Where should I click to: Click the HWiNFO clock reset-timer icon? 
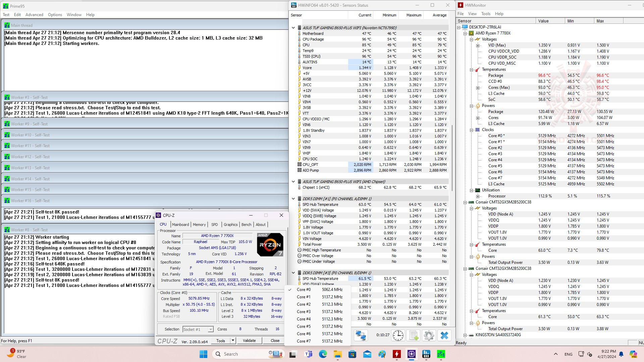398,336
